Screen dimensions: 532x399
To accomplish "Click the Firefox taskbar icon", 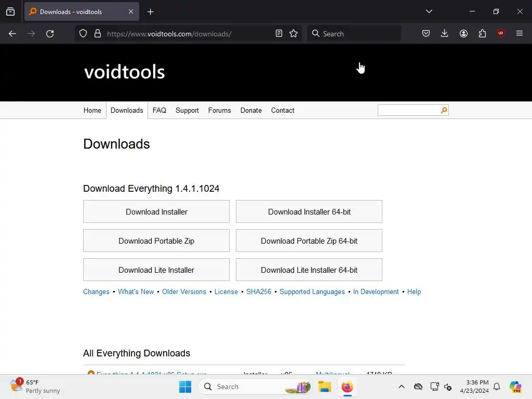I will (348, 387).
